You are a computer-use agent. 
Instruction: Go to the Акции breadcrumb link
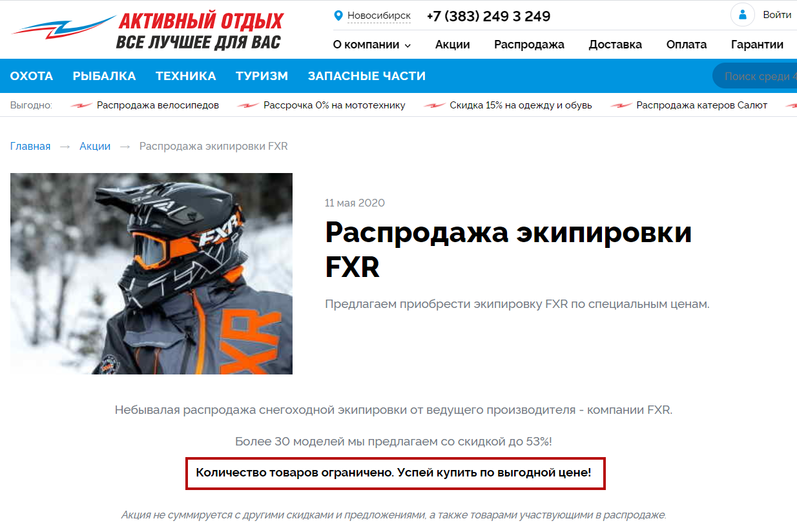95,147
